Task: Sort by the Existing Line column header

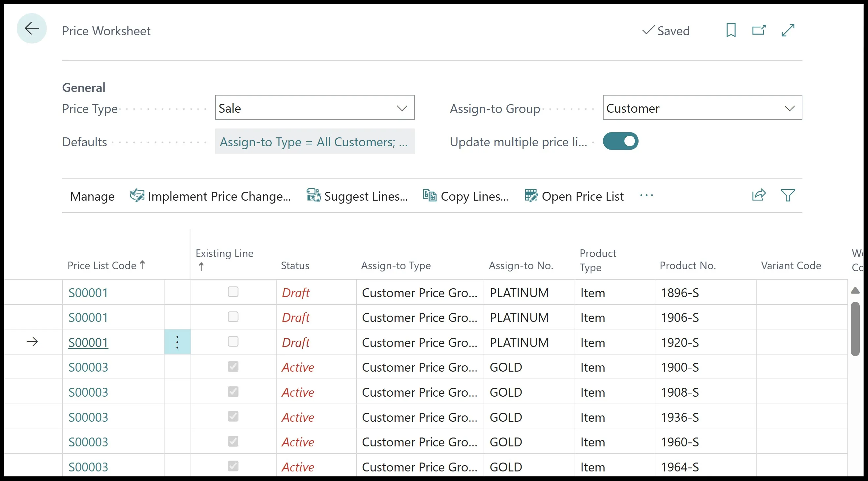Action: tap(224, 259)
